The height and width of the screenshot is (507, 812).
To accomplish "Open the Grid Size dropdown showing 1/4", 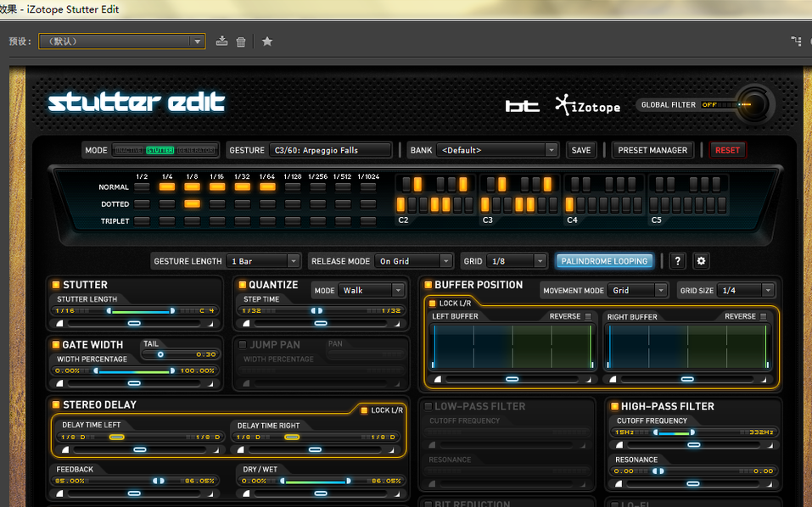I will 746,290.
